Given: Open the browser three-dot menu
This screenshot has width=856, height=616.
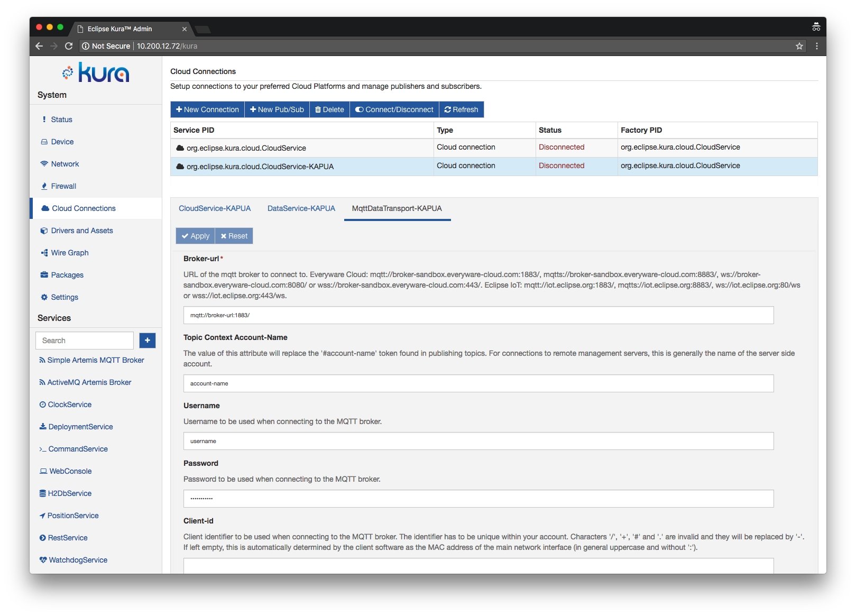Looking at the screenshot, I should click(817, 46).
